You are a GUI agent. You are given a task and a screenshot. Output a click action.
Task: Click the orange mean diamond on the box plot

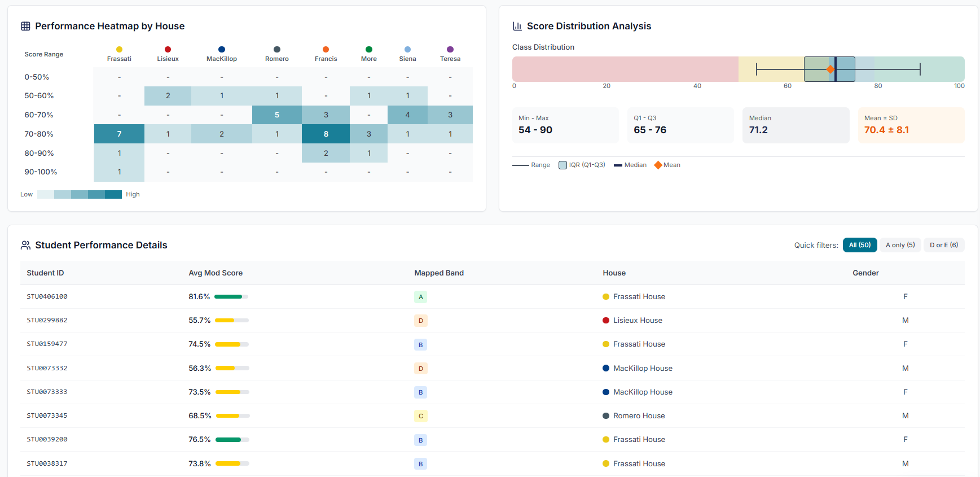[x=830, y=69]
